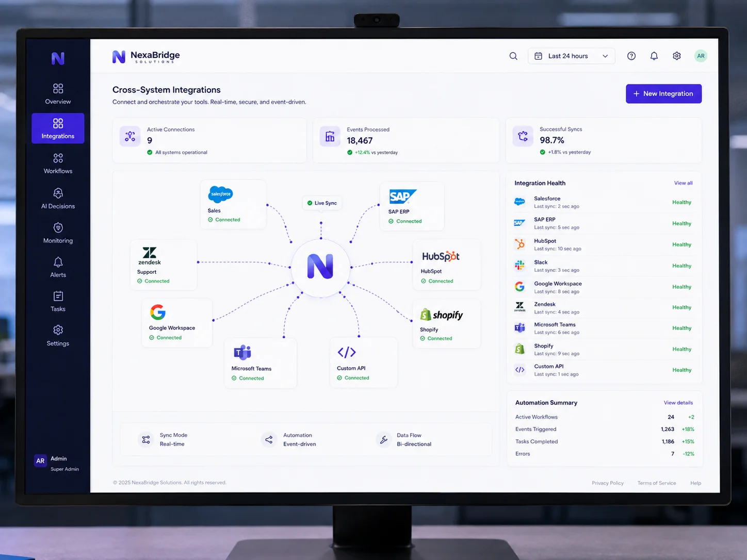Select the HubSpot row in Integration Health

(x=604, y=244)
